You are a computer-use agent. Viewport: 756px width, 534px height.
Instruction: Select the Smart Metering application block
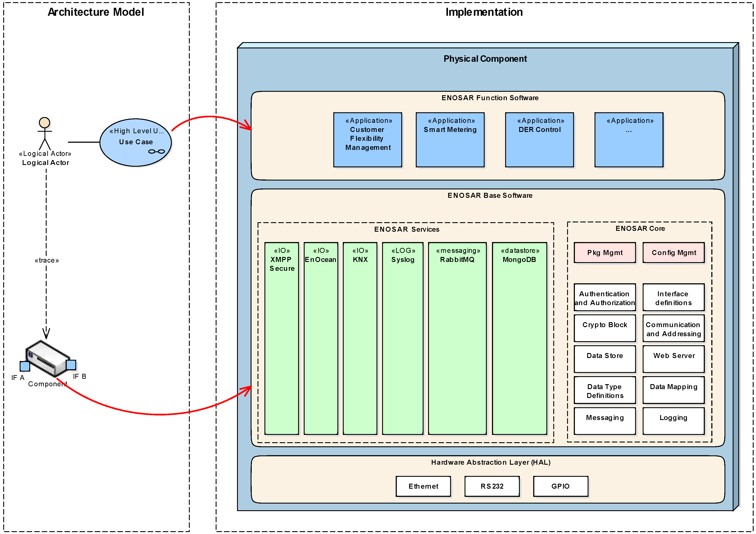[x=450, y=140]
